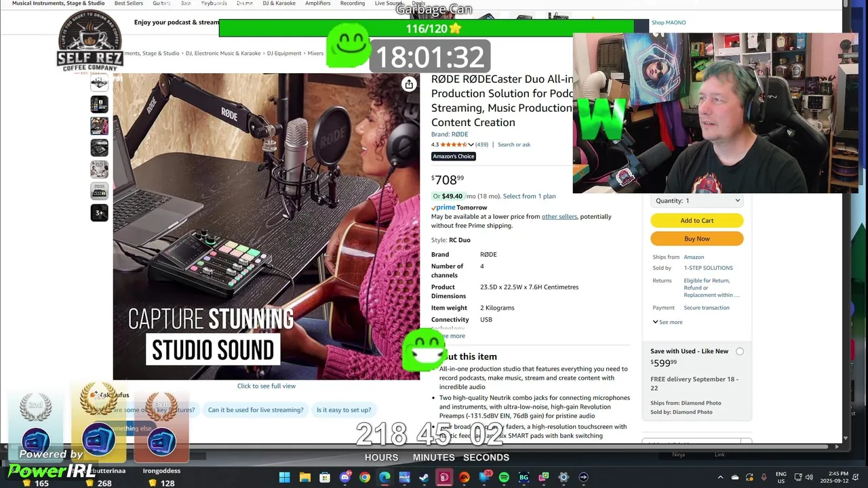This screenshot has height=488, width=868.
Task: Open the Brand: RØDE link
Action: click(x=450, y=134)
